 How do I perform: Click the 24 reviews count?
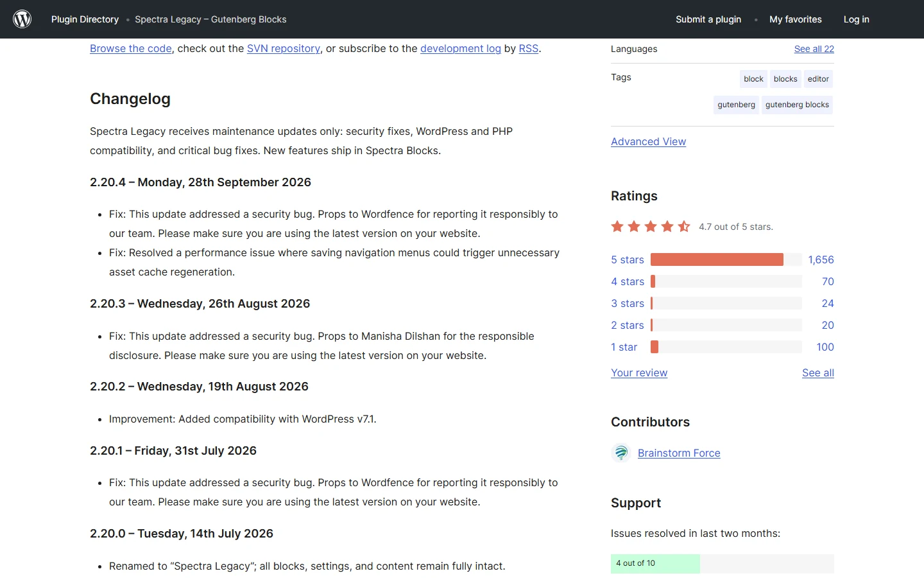point(828,303)
